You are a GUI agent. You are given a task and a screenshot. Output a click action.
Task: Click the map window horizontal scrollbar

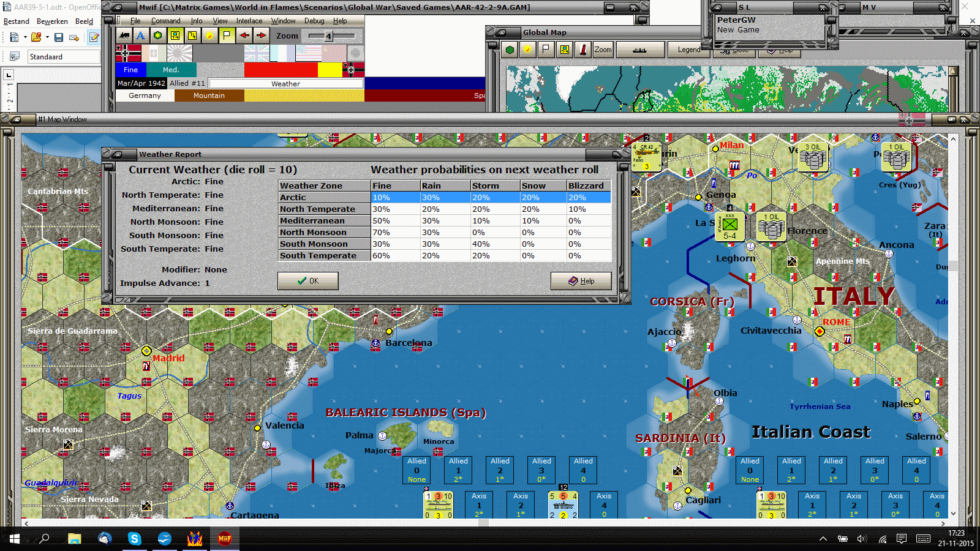[x=484, y=523]
